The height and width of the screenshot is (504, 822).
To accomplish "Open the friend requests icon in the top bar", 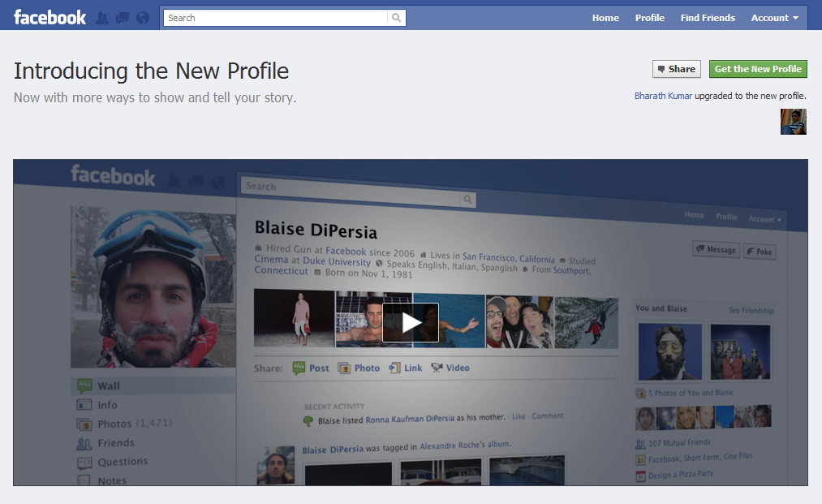I will (102, 18).
